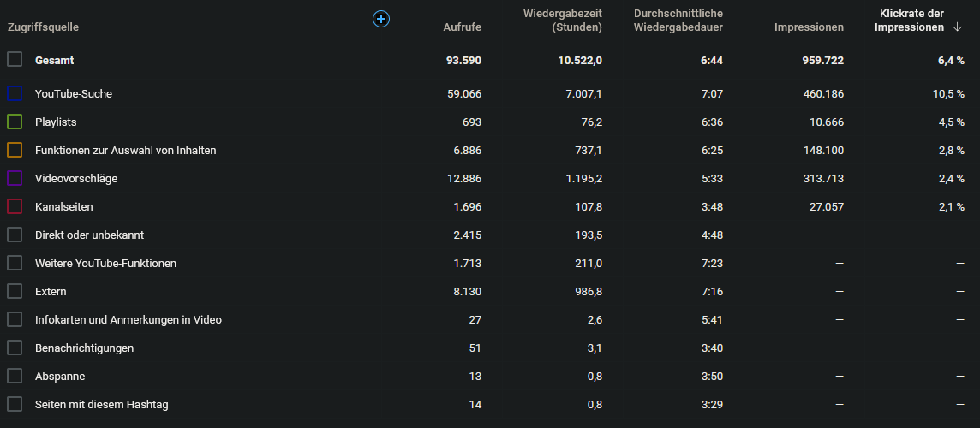This screenshot has width=980, height=428.
Task: Sort by the Impressionen column header
Action: point(808,27)
